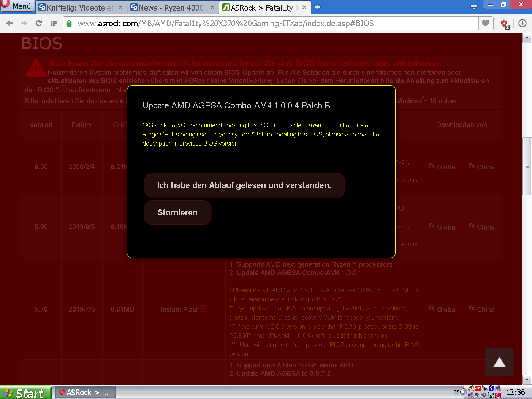Viewport: 532px width, 399px height.
Task: Click version number 5.70
Action: [x=41, y=309]
